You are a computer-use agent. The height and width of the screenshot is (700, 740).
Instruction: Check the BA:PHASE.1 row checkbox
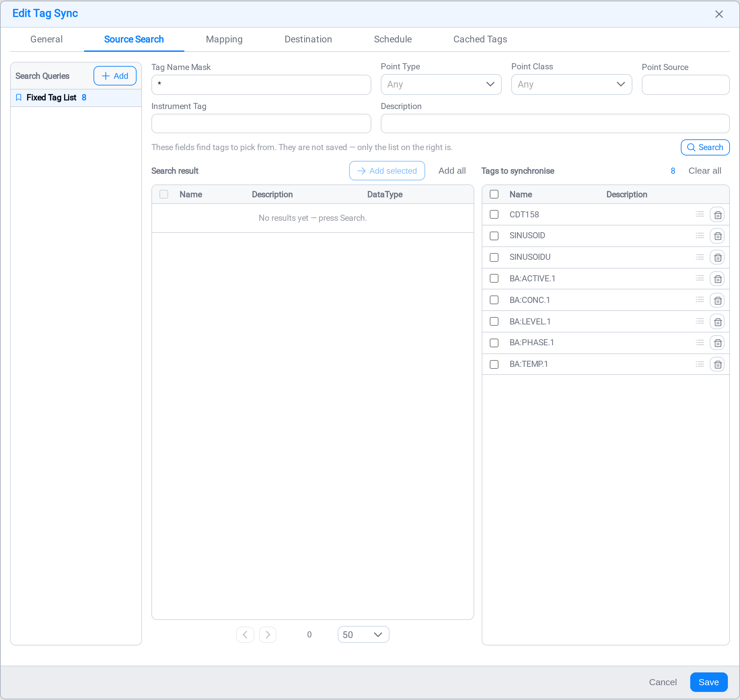click(494, 343)
